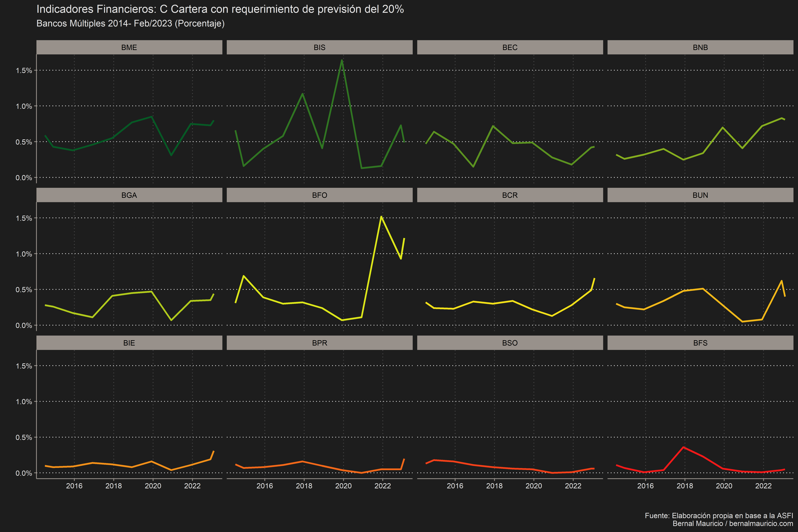Click the 2022 x-axis label under BSO
Image resolution: width=798 pixels, height=532 pixels.
pos(573,486)
